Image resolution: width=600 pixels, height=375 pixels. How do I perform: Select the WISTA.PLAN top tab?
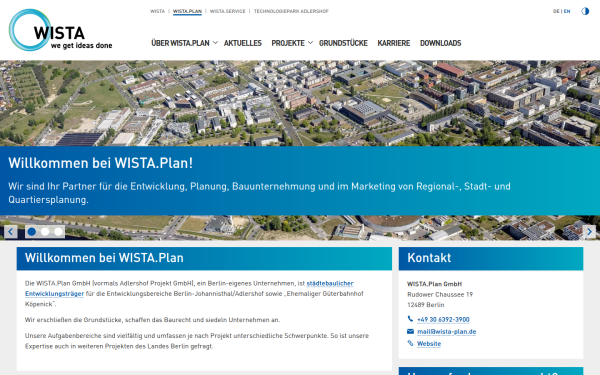coord(187,11)
